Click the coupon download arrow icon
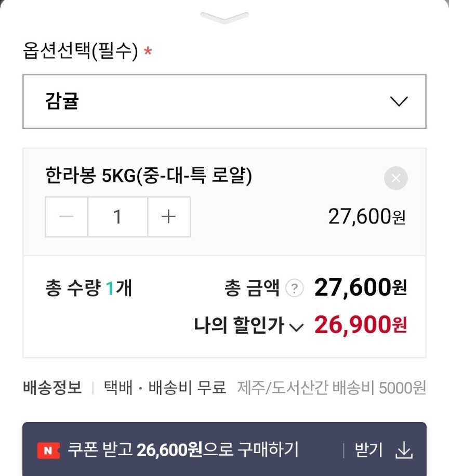 (x=404, y=451)
